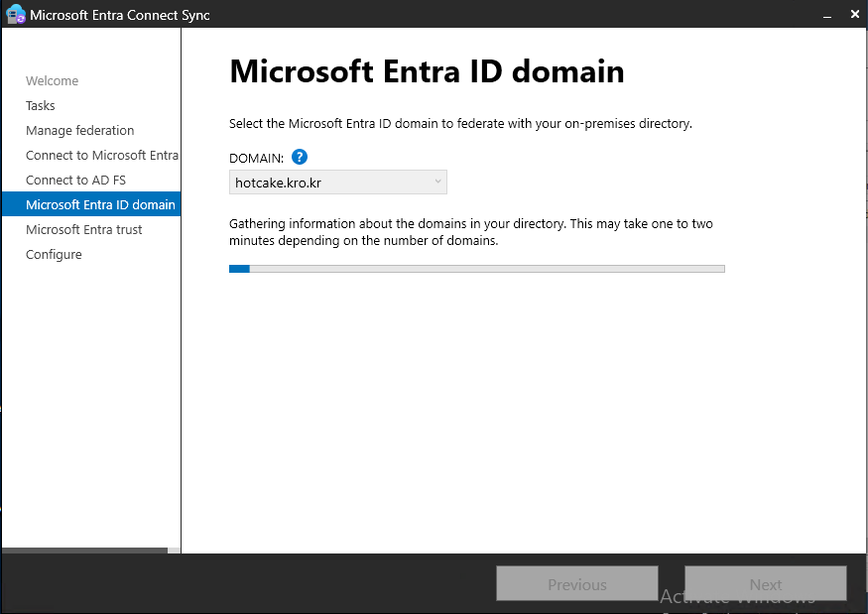The height and width of the screenshot is (614, 868).
Task: Click the DOMAIN help question mark icon
Action: (299, 158)
